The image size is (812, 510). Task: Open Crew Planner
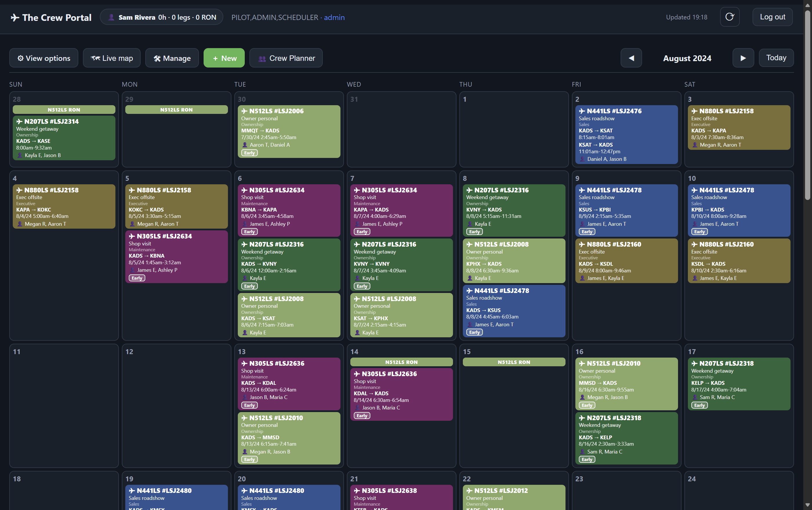coord(286,58)
